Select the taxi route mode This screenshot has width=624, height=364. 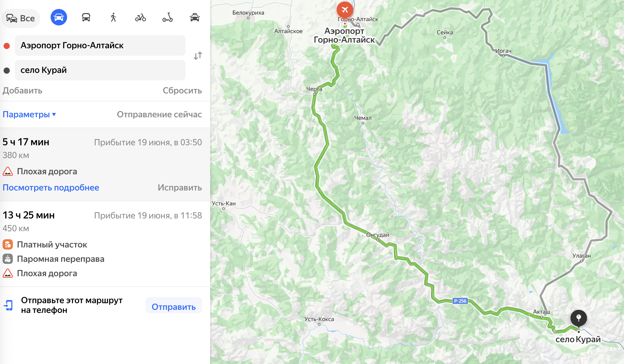tap(195, 18)
